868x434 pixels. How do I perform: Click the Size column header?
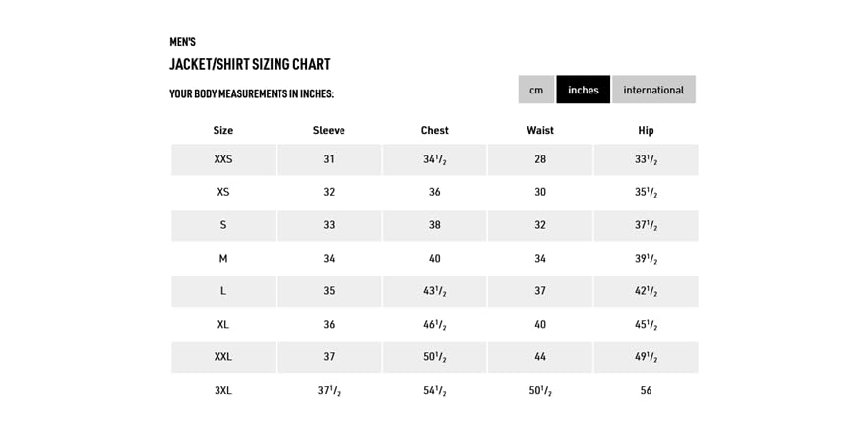click(x=223, y=130)
